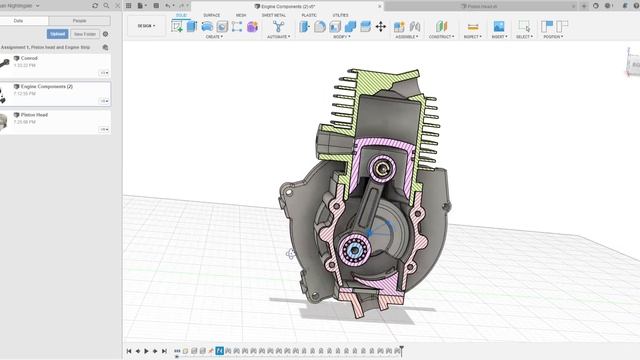The image size is (640, 360).
Task: Expand the Assemble menu
Action: pos(407,37)
